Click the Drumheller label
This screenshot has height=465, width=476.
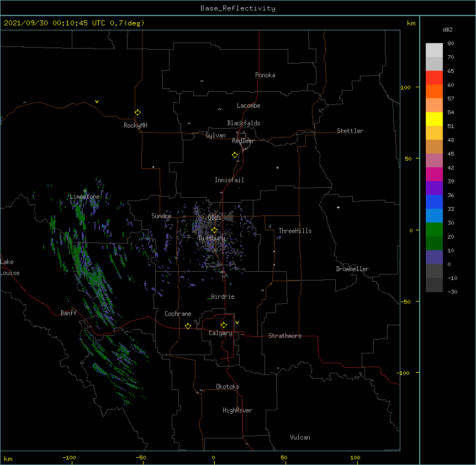(x=352, y=269)
